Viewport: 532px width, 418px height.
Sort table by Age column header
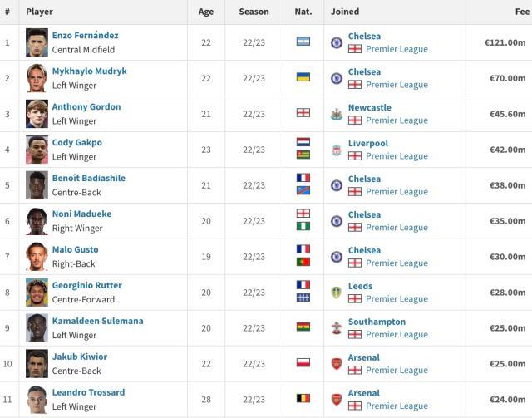coord(206,12)
